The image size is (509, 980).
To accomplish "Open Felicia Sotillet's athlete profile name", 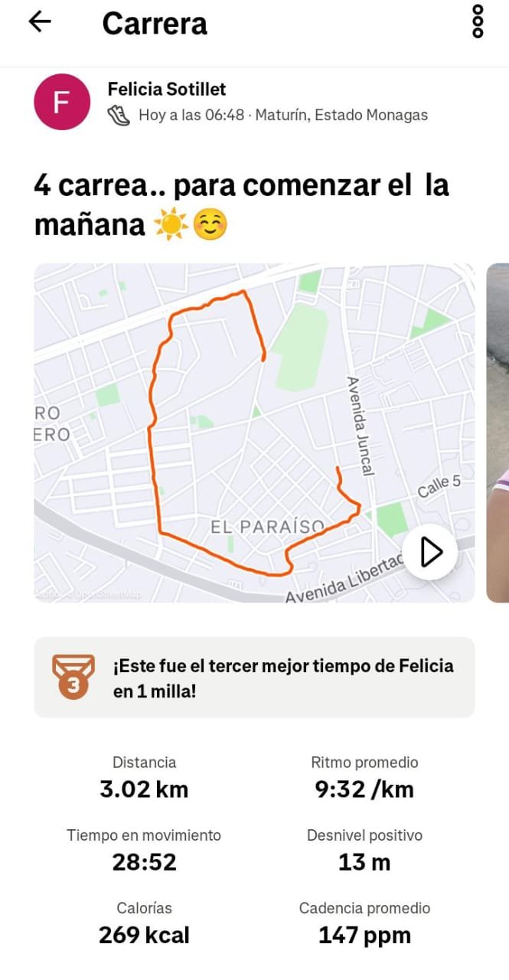I will (x=167, y=90).
